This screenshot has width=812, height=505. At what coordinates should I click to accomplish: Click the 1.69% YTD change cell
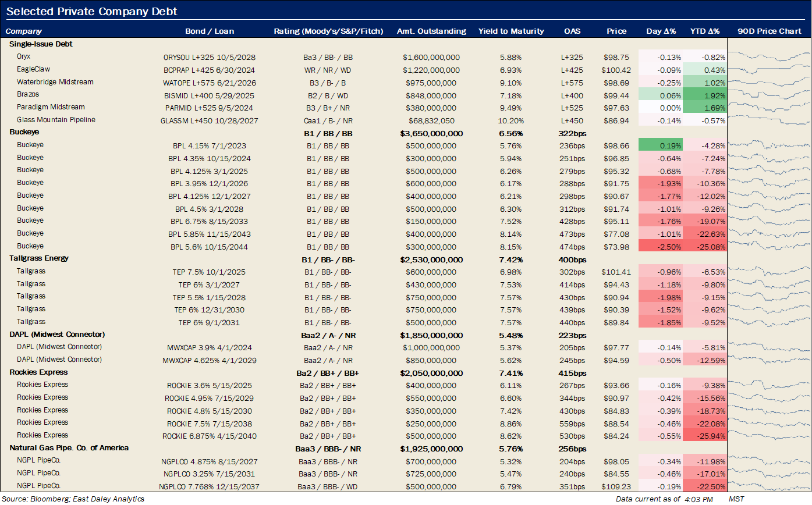[x=705, y=108]
